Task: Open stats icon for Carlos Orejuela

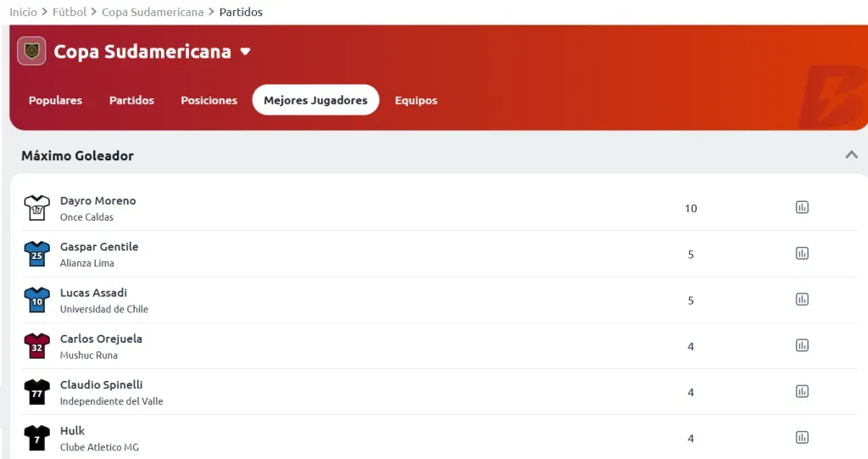Action: click(x=802, y=345)
